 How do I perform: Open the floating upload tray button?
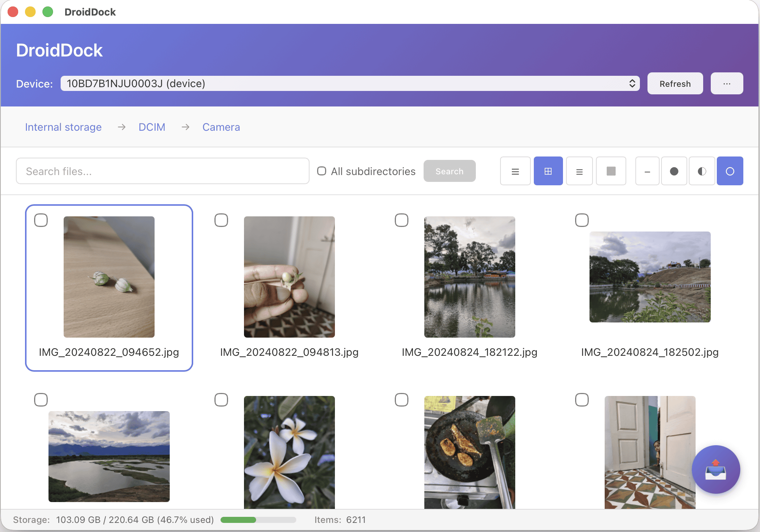(x=715, y=469)
